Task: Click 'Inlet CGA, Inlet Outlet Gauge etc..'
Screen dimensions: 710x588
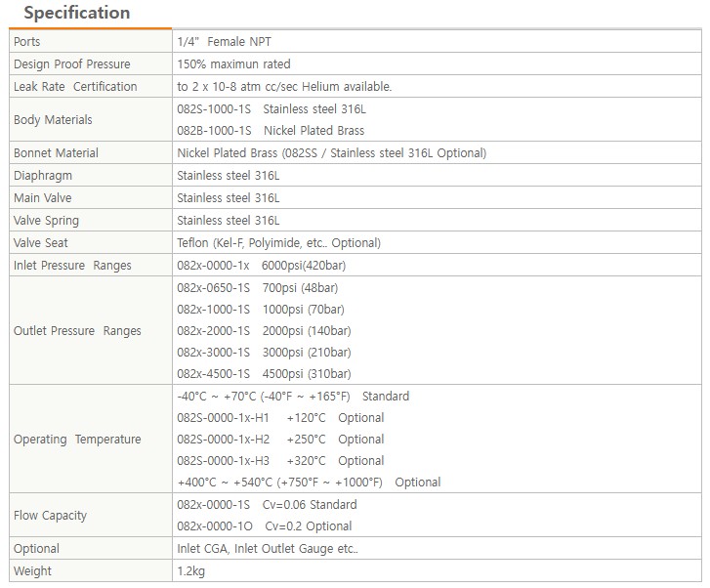Action: point(268,549)
